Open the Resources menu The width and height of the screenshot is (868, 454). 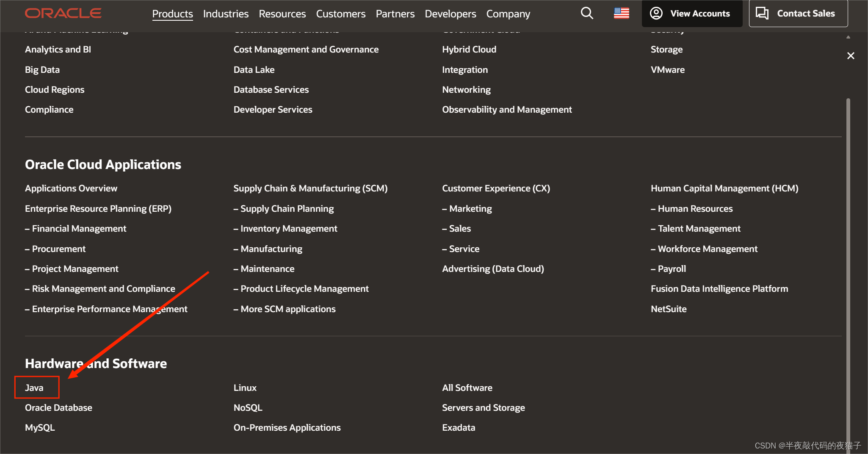[282, 14]
